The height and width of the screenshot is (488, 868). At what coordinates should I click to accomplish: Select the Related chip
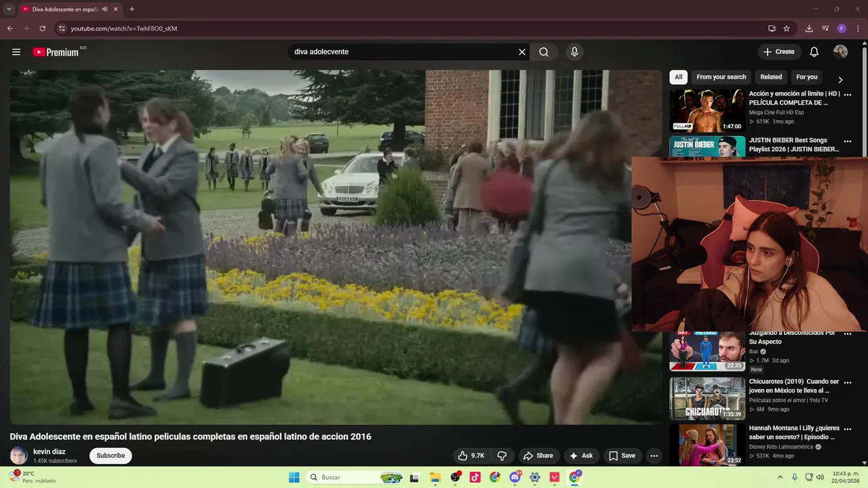[x=771, y=77]
